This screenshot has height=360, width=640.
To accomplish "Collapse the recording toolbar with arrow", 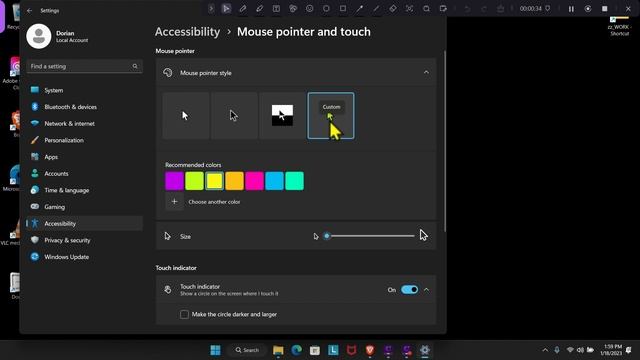I will (211, 9).
